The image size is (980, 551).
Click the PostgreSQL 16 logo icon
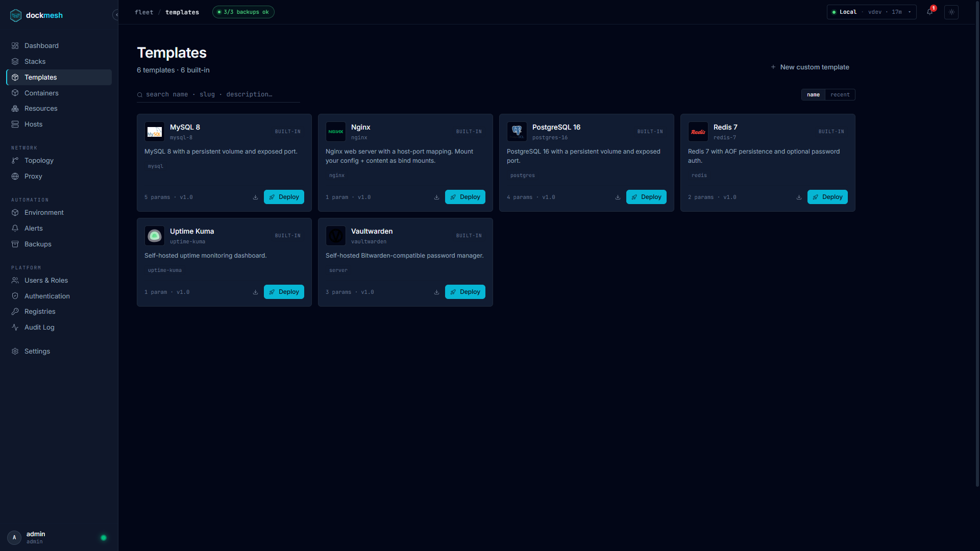coord(517,132)
